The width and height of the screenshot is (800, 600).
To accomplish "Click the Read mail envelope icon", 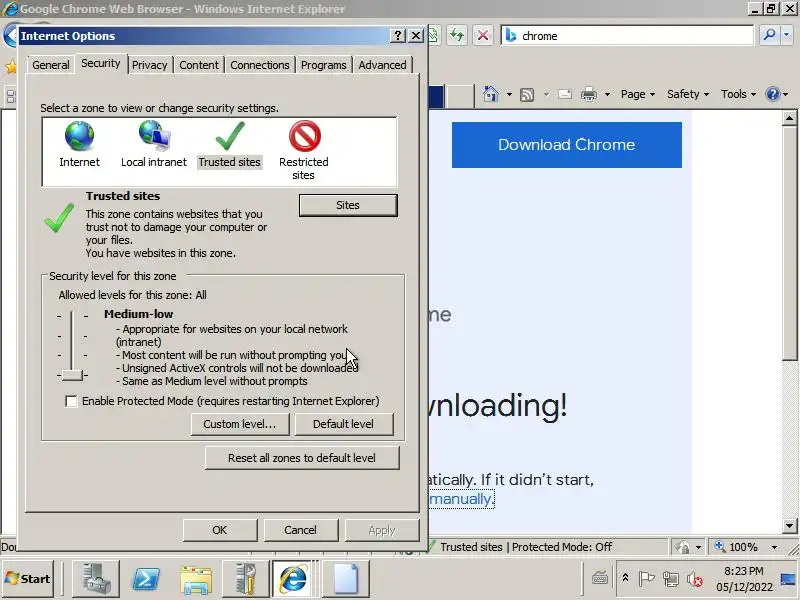I will pyautogui.click(x=565, y=94).
